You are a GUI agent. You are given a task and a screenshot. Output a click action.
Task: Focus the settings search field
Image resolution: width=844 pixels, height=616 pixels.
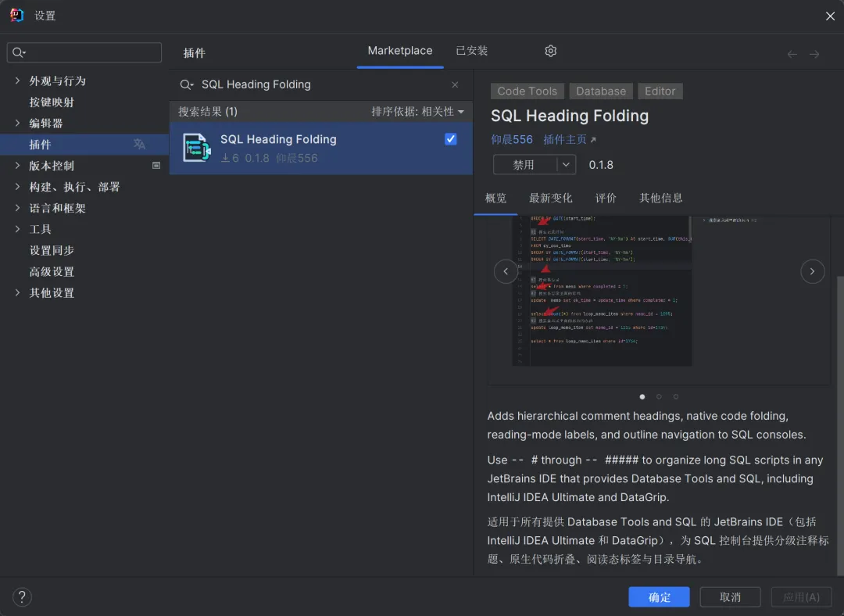click(x=84, y=52)
